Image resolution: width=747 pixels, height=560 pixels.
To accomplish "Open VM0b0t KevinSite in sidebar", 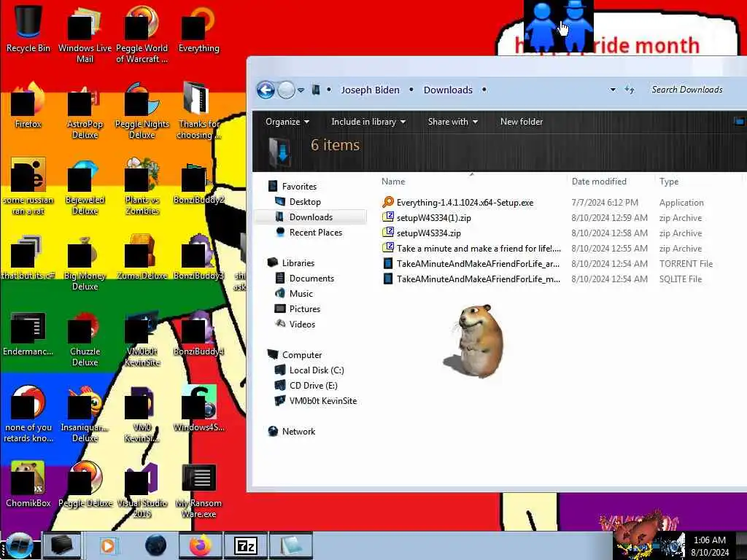I will [316, 401].
